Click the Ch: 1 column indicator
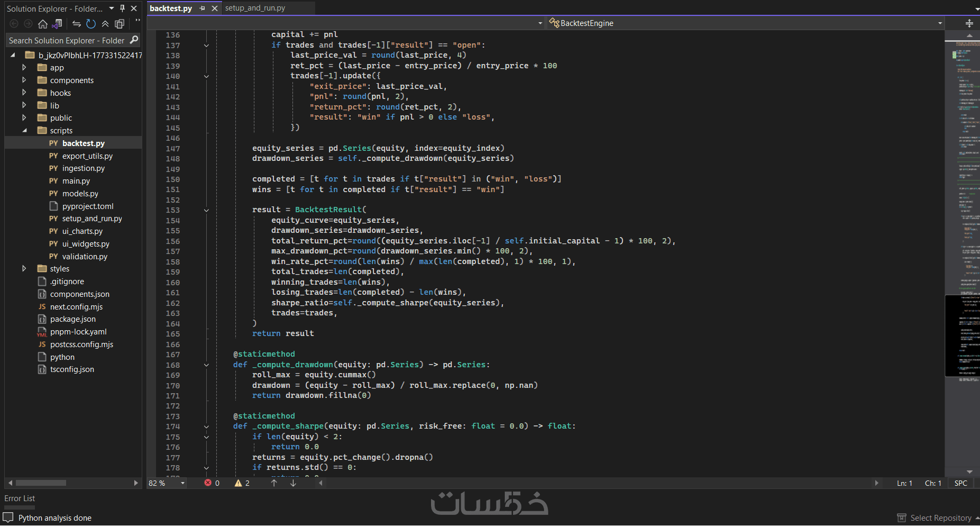The width and height of the screenshot is (980, 526). point(933,483)
